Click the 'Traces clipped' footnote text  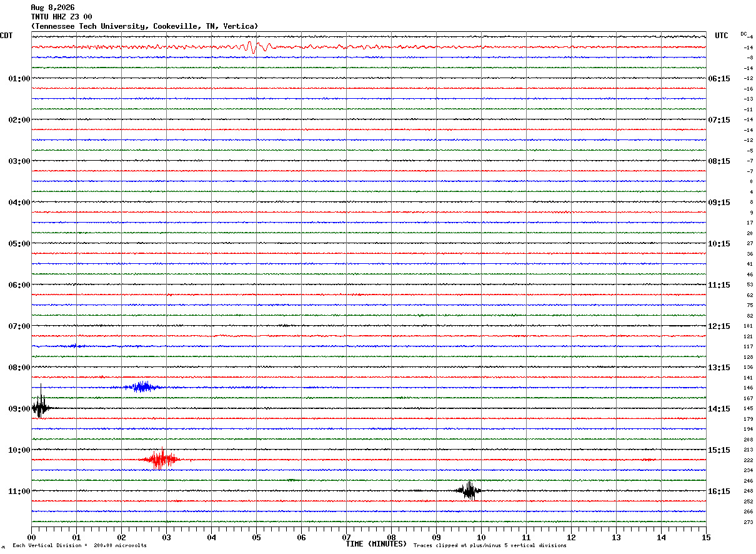tap(490, 546)
